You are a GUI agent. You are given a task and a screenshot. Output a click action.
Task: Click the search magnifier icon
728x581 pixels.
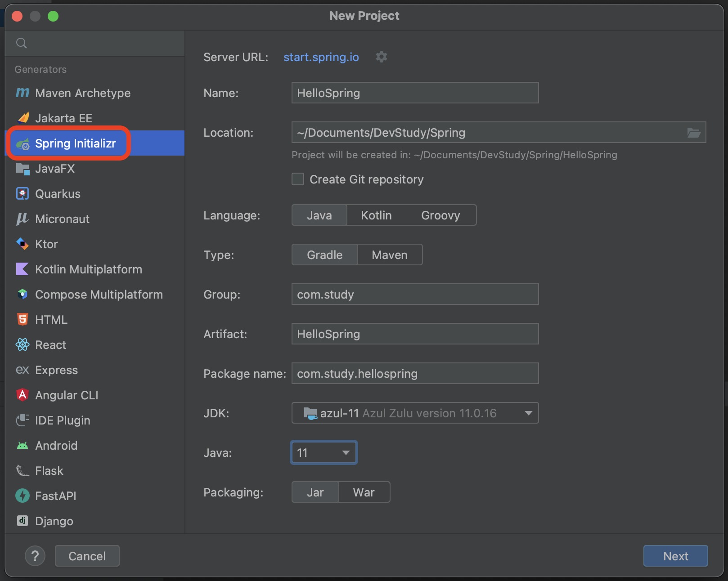click(22, 43)
